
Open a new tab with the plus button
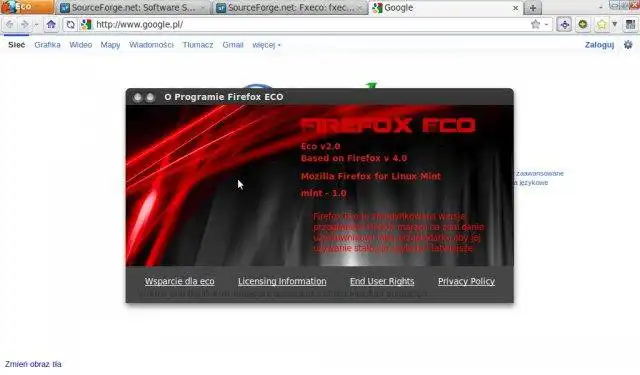click(533, 8)
